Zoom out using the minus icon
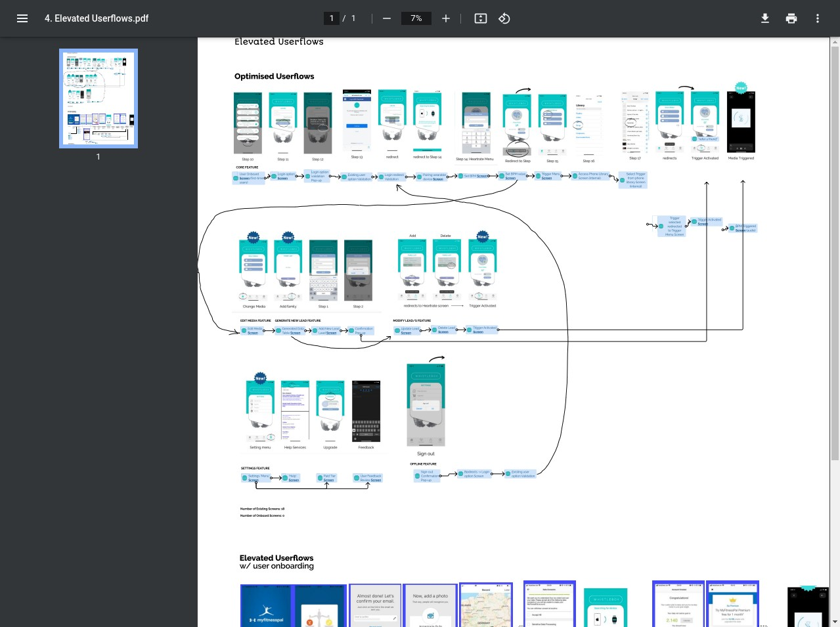 [x=387, y=18]
